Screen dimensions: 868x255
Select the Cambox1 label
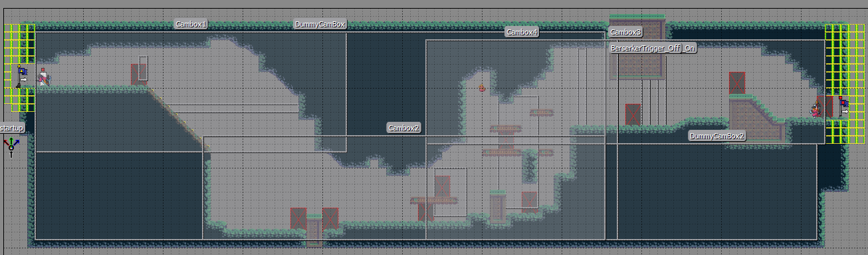(x=191, y=24)
